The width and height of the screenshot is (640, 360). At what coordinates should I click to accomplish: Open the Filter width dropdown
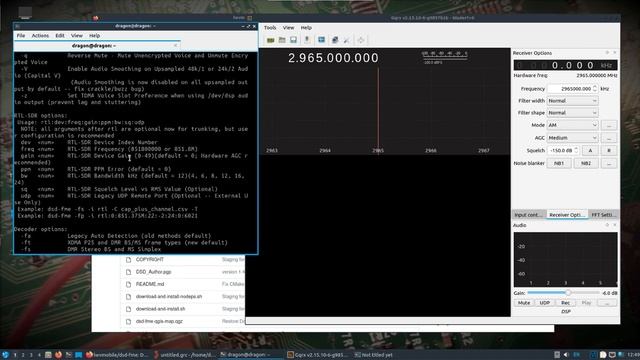[x=572, y=101]
